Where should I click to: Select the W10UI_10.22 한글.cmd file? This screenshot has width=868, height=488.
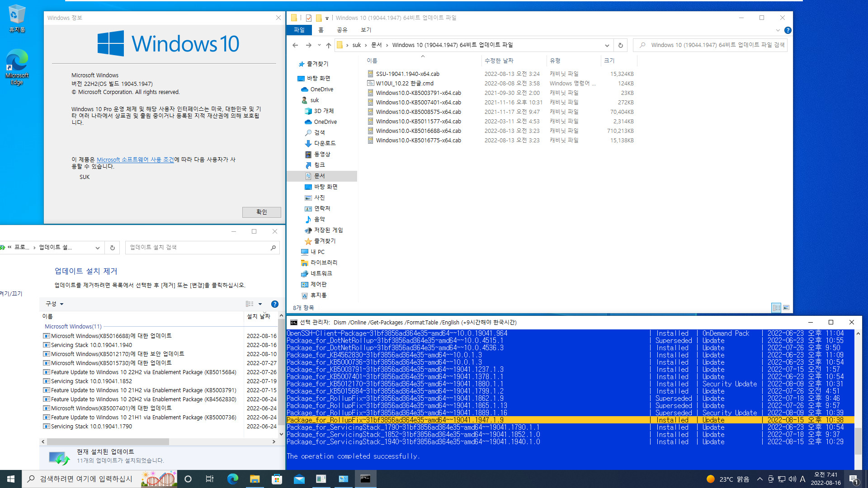pos(405,84)
